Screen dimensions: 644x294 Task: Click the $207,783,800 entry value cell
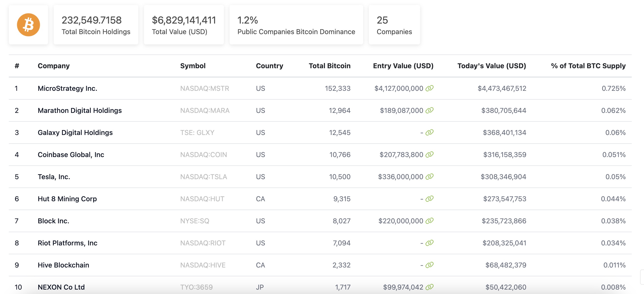(401, 155)
